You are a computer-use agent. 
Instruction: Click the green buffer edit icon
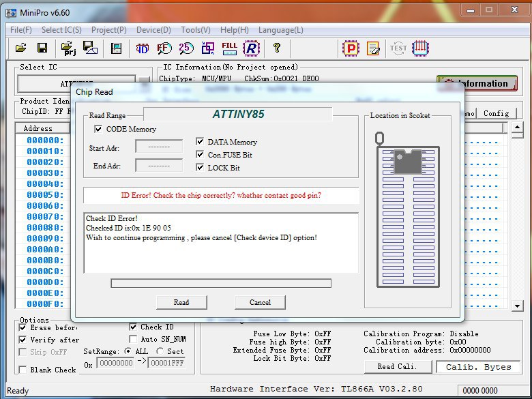click(x=117, y=48)
